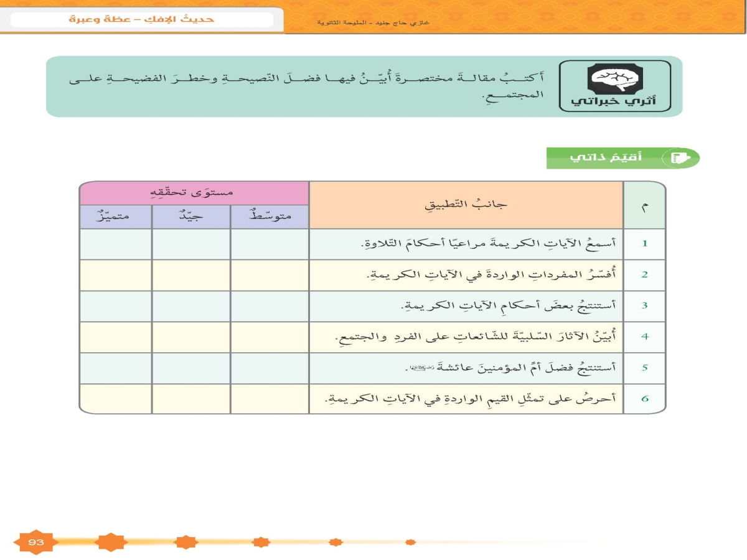Image resolution: width=747 pixels, height=560 pixels.
Task: Click row number 1 in the م column
Action: tap(645, 244)
